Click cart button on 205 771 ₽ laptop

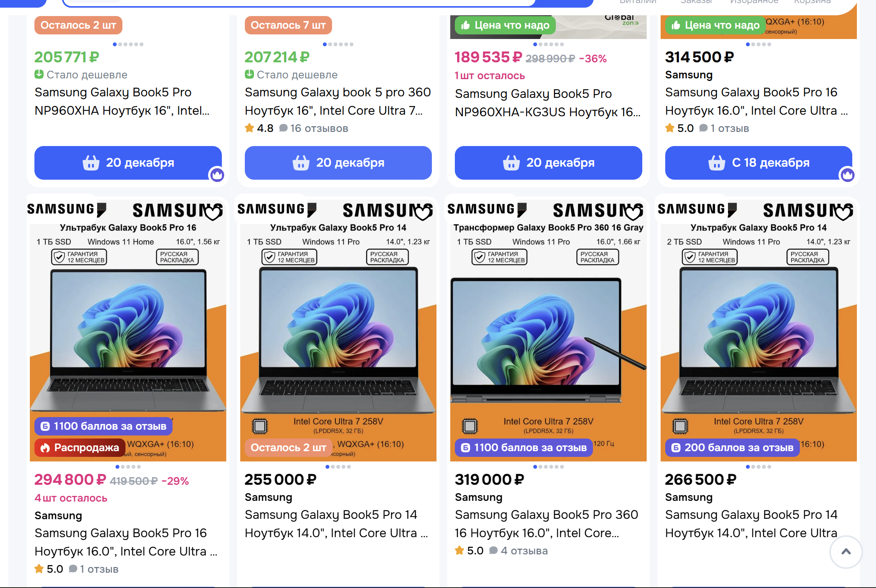(x=128, y=162)
